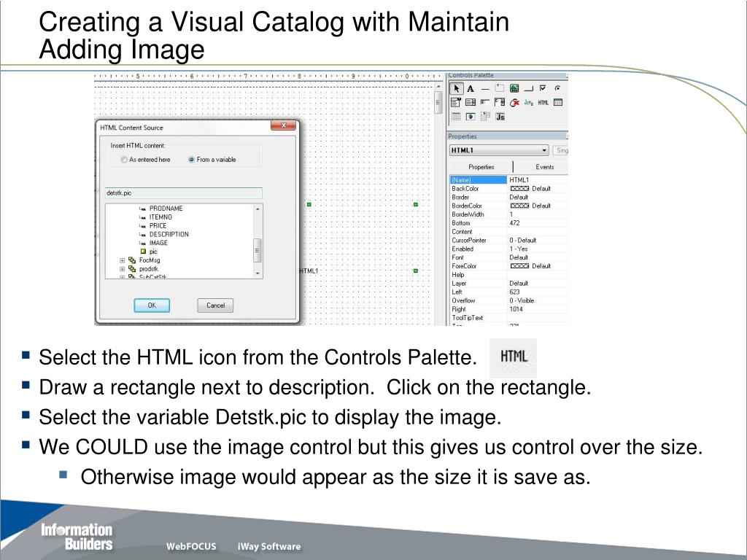Viewport: 747px width, 560px height.
Task: Select PRODNAME in the variable tree
Action: click(166, 209)
